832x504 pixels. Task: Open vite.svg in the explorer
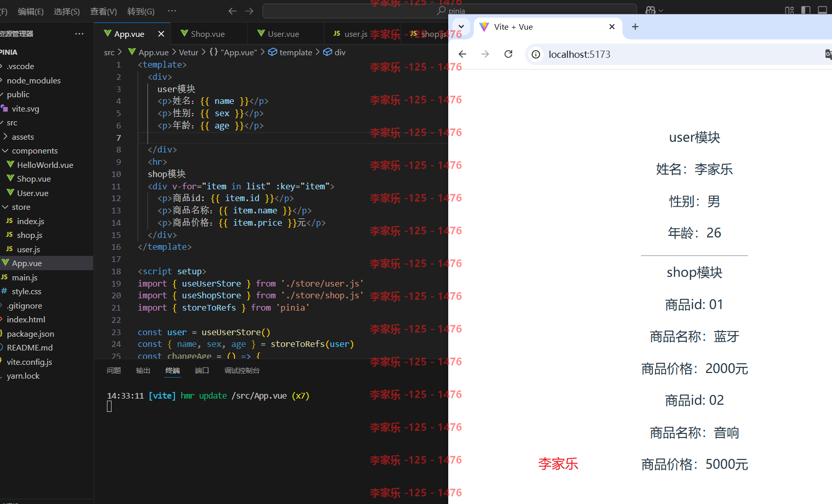click(x=26, y=108)
